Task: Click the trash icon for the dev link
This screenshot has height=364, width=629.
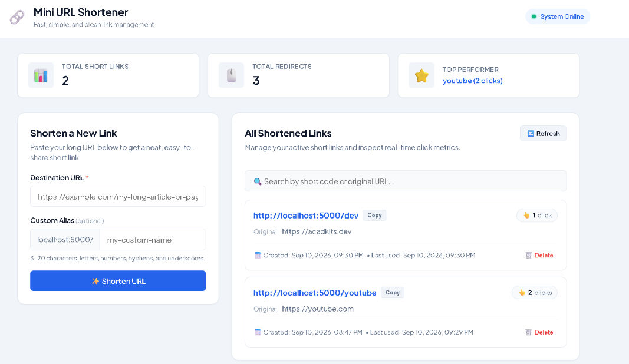Action: 528,256
